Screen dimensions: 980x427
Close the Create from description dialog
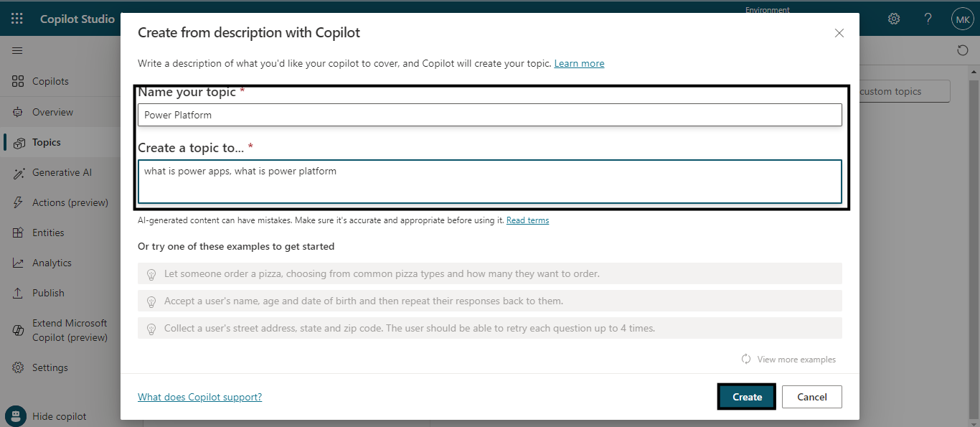pos(839,33)
